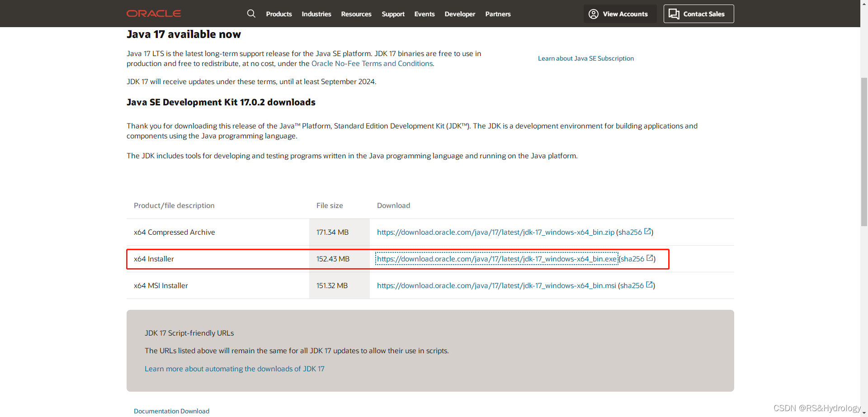868x417 pixels.
Task: Open the Industries menu
Action: pyautogui.click(x=316, y=14)
